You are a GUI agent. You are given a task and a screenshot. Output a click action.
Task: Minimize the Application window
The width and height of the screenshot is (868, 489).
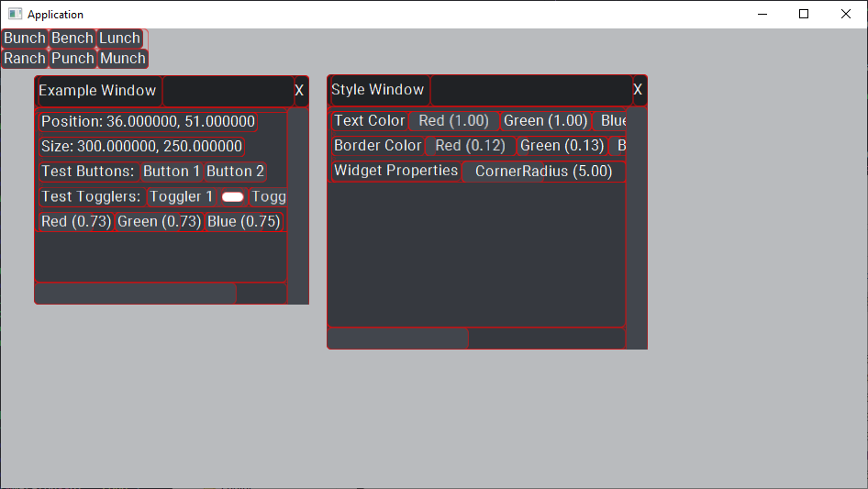pos(762,15)
